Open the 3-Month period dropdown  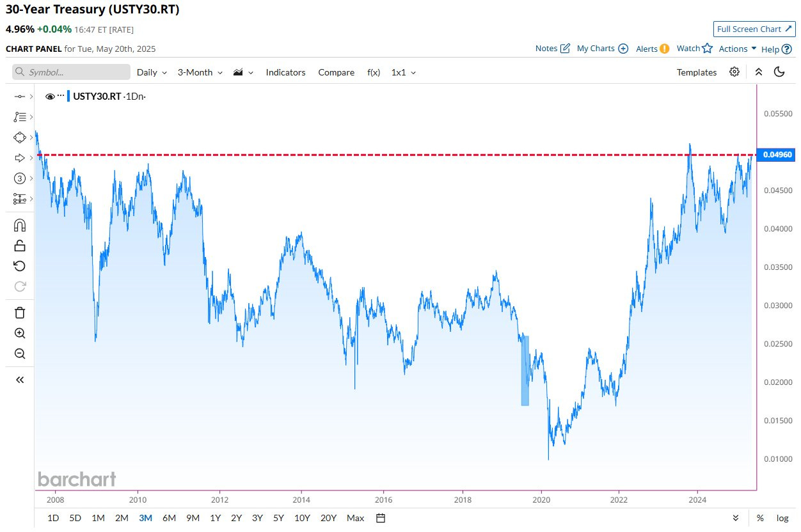(x=199, y=72)
